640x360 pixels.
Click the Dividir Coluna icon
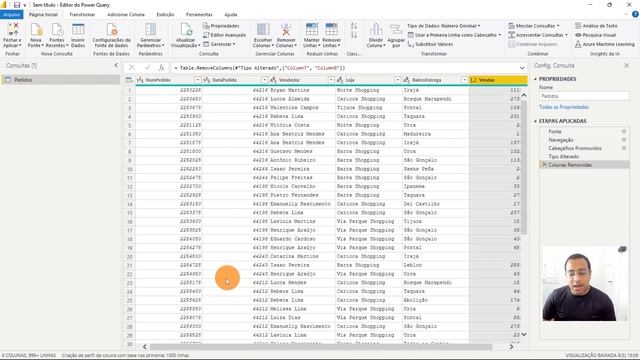[x=376, y=29]
